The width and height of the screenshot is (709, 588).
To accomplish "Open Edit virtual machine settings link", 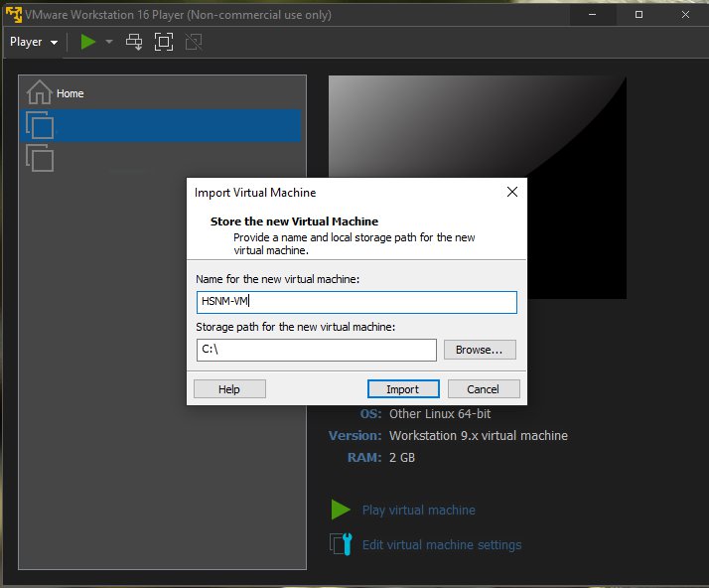I will click(x=441, y=544).
